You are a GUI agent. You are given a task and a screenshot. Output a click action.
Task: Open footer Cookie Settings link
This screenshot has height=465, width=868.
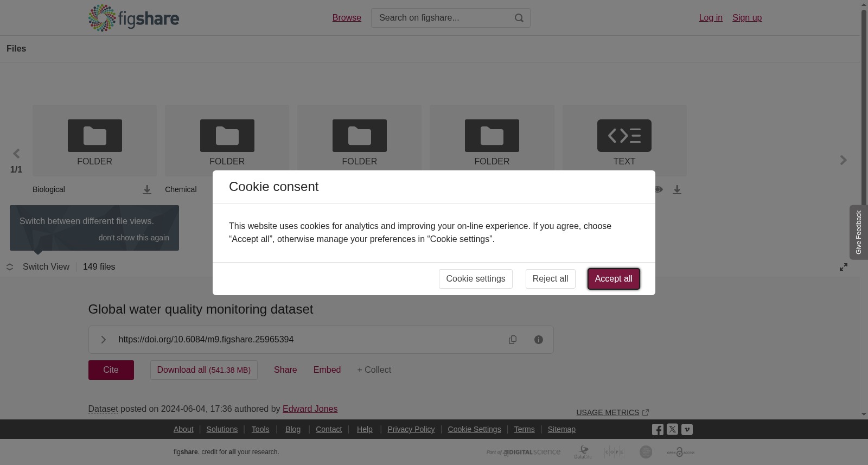pyautogui.click(x=474, y=429)
